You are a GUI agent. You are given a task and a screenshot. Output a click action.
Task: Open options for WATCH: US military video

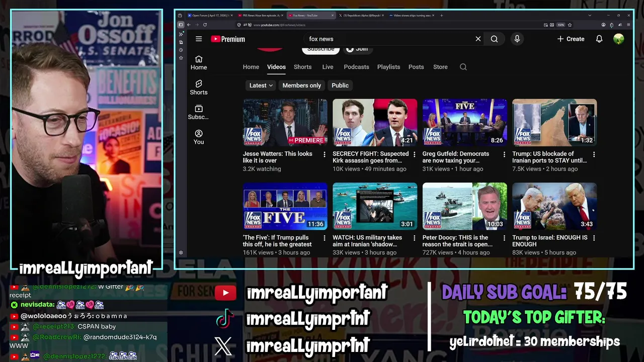coord(414,238)
